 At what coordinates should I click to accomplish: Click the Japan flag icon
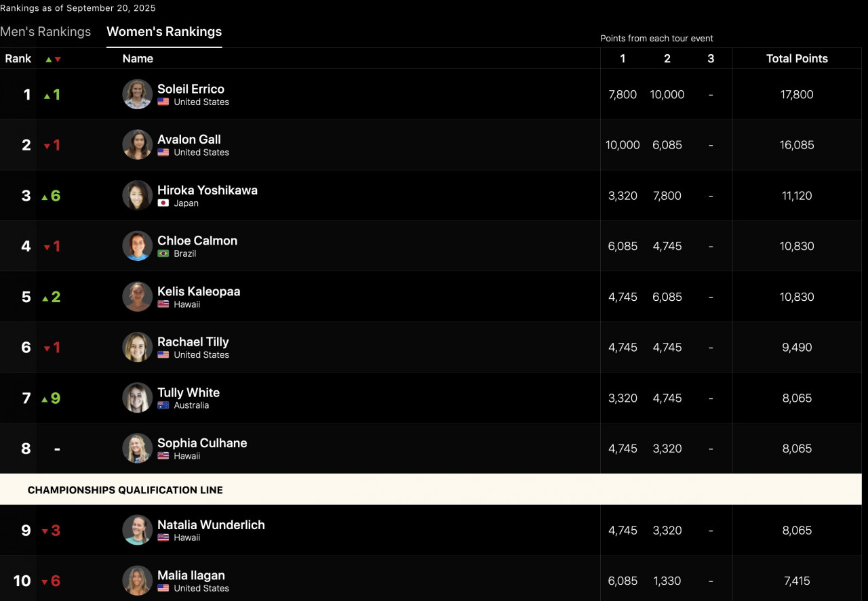163,203
